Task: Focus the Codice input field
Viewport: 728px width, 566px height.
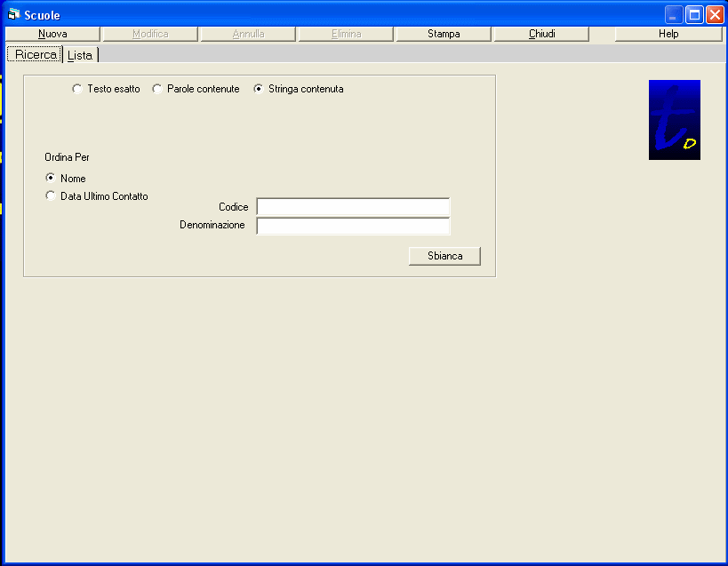Action: coord(353,207)
